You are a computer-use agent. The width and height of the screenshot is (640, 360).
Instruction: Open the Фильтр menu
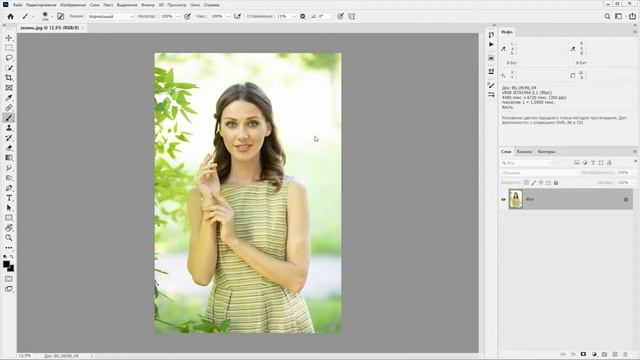coord(148,5)
